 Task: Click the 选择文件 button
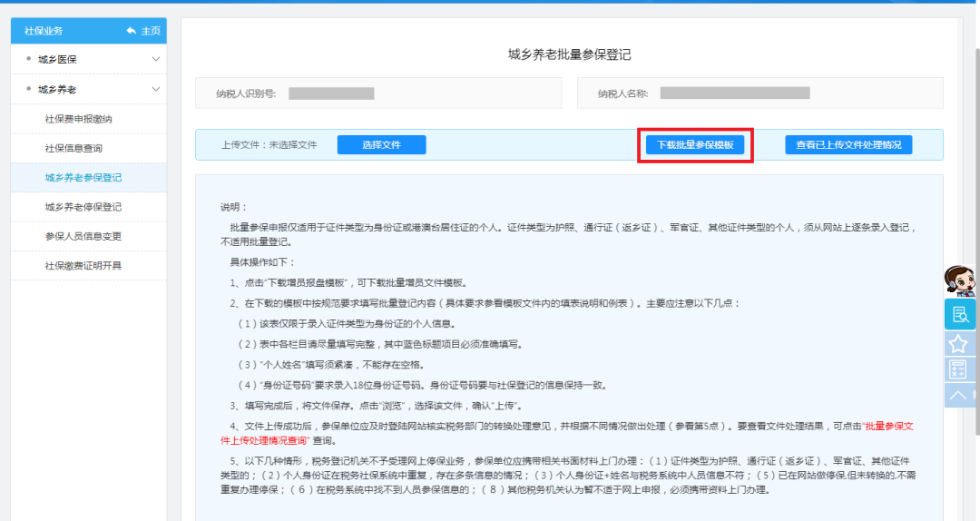[x=381, y=145]
